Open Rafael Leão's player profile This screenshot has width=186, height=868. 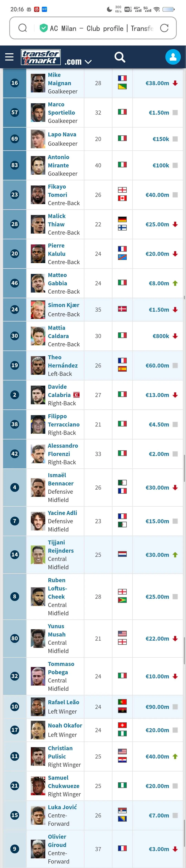[x=63, y=702]
